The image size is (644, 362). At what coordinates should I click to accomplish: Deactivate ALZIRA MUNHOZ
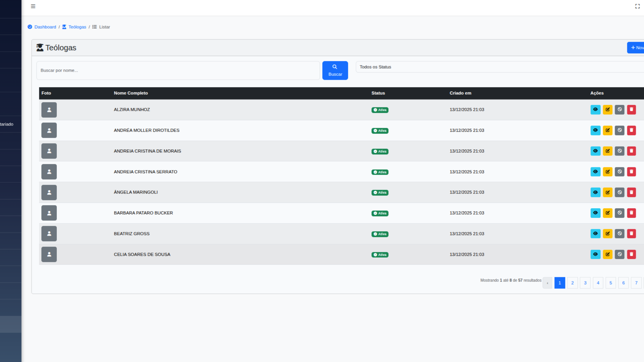pyautogui.click(x=620, y=110)
